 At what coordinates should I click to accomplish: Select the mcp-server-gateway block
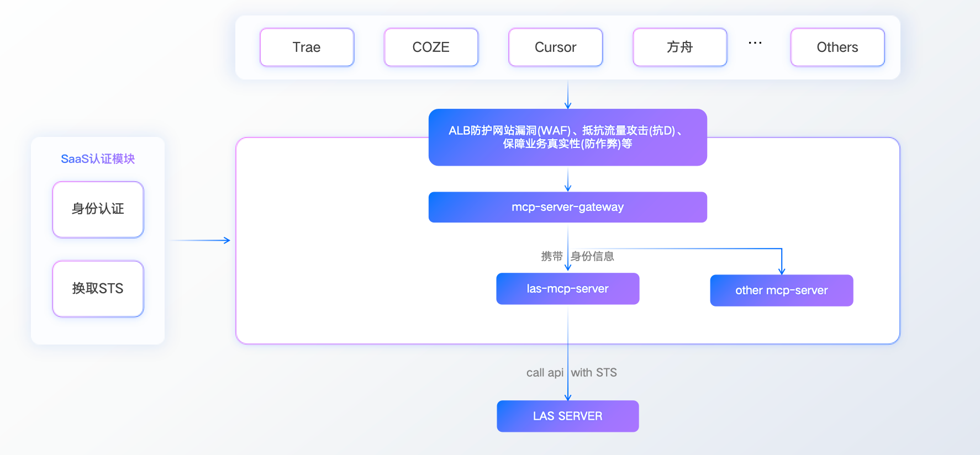pyautogui.click(x=568, y=207)
